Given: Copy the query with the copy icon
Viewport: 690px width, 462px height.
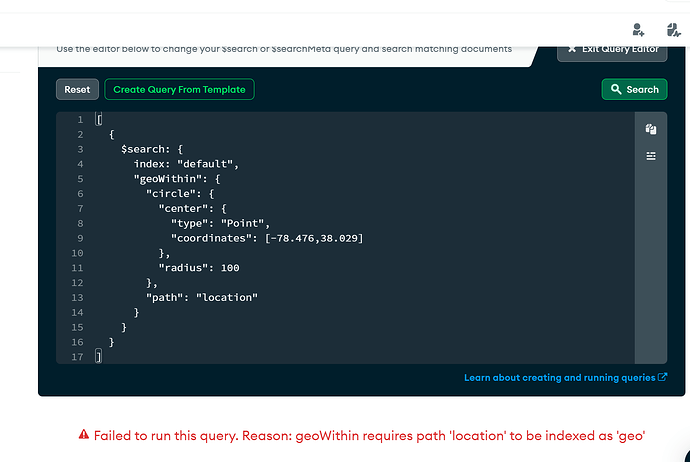Looking at the screenshot, I should click(x=651, y=129).
